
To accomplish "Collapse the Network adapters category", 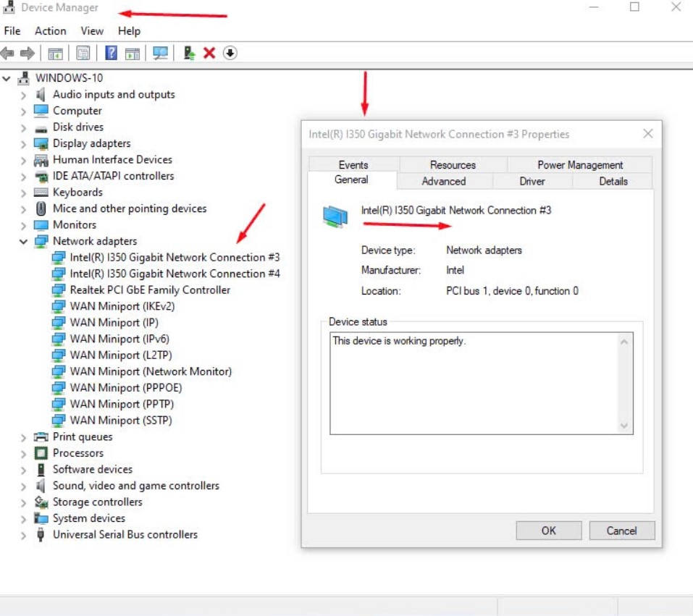I will (x=23, y=242).
